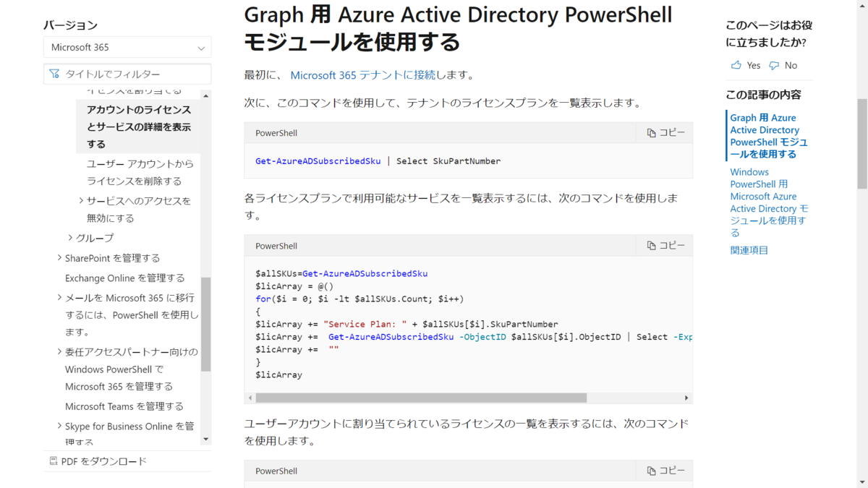
Task: Click the Get-AzureADSubscribedSku | Select SkuPartNumber command text
Action: pos(378,160)
